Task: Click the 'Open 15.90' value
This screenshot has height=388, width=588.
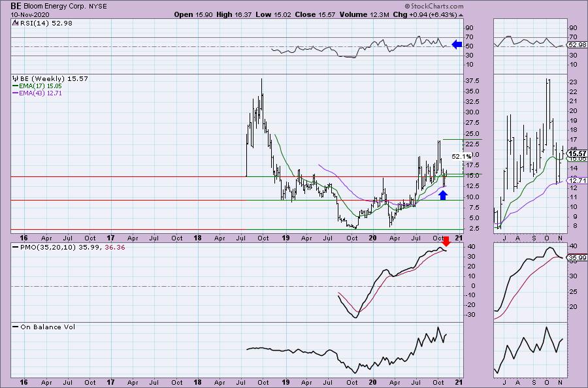Action: 193,14
